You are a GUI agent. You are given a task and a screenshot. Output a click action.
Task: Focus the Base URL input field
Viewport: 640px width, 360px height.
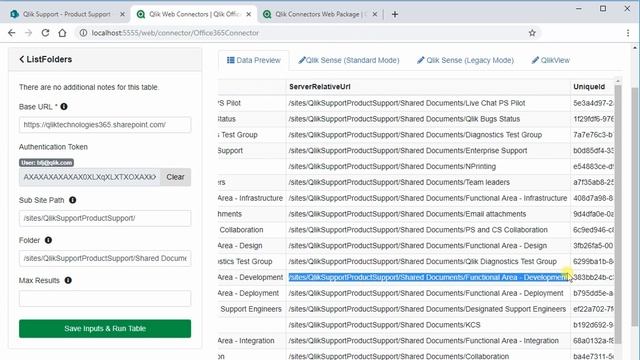(105, 124)
